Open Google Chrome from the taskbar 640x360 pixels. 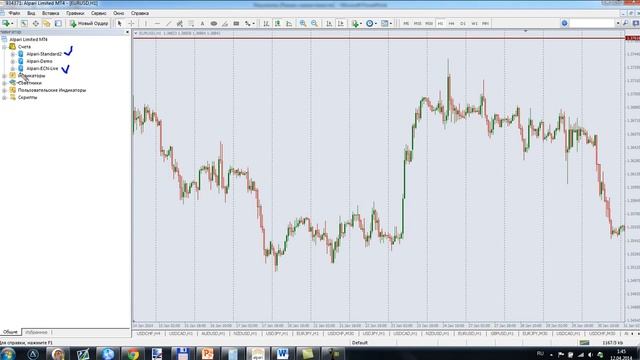point(133,354)
